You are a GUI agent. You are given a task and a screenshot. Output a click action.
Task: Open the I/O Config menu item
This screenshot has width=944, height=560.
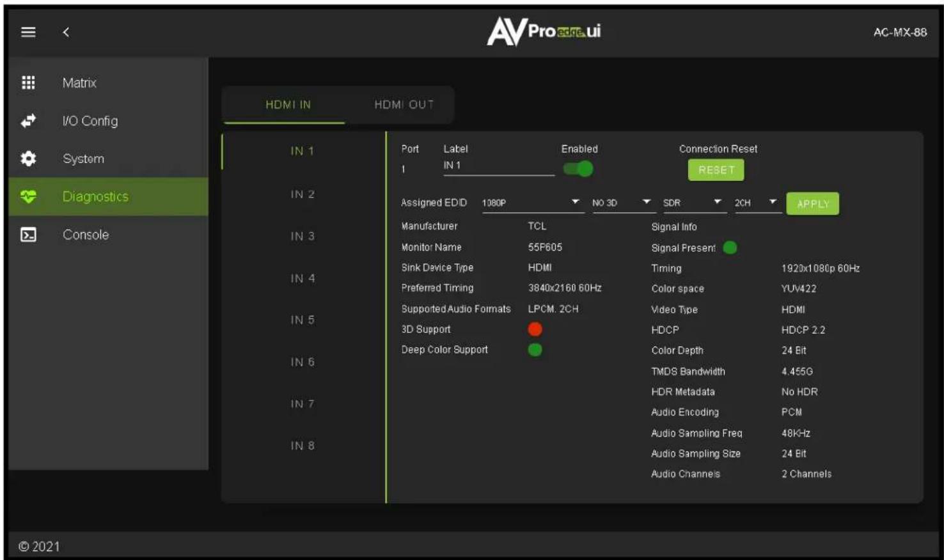pyautogui.click(x=108, y=121)
